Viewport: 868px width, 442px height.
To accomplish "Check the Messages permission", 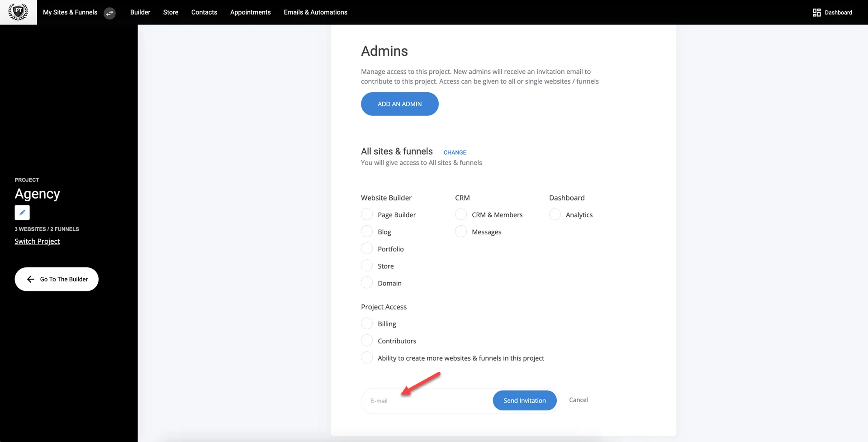I will tap(460, 231).
